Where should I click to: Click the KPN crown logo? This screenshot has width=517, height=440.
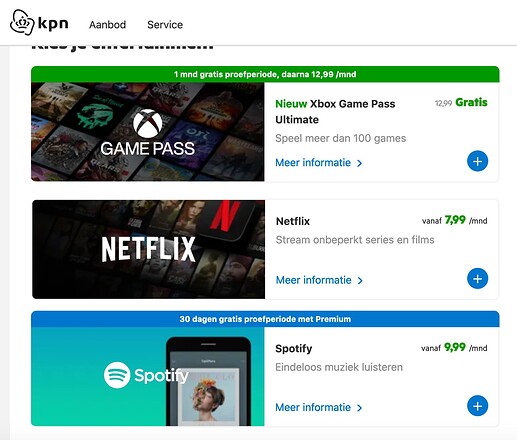[x=22, y=22]
